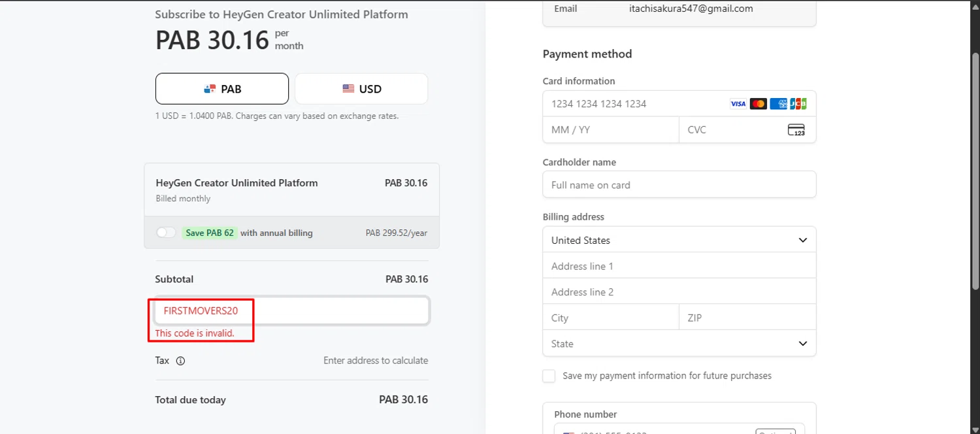980x434 pixels.
Task: Click the Visa card icon
Action: point(738,104)
